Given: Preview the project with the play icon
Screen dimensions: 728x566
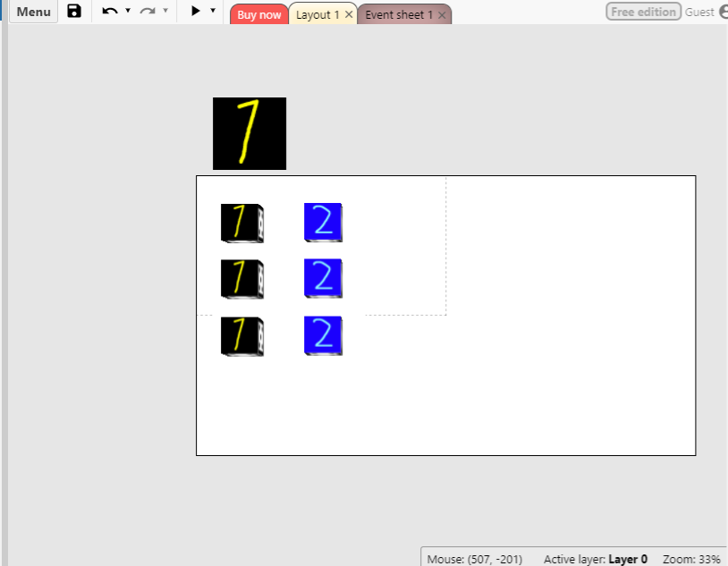Looking at the screenshot, I should 196,11.
